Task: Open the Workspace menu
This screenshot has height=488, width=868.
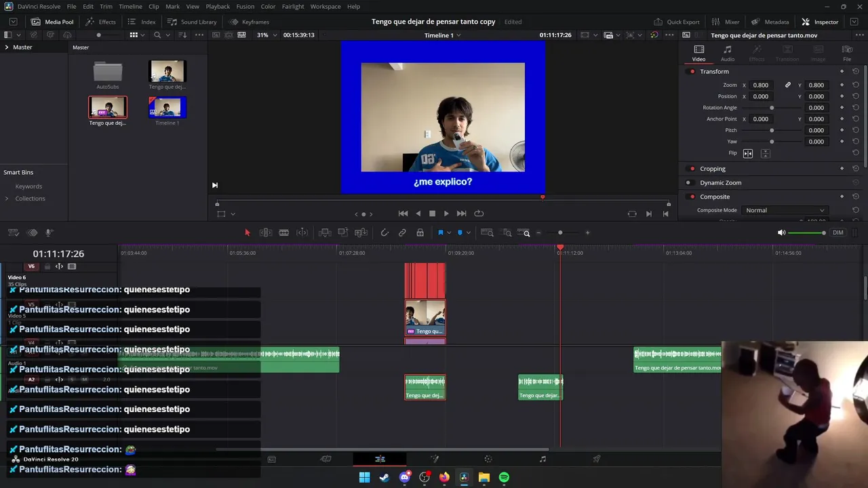Action: pyautogui.click(x=325, y=6)
